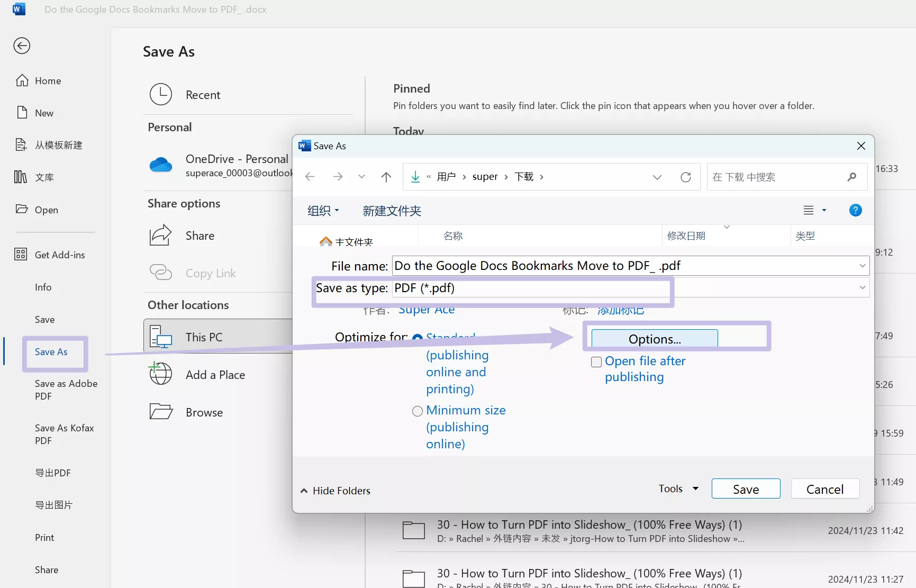This screenshot has width=916, height=588.
Task: Click the Browse folder icon
Action: click(x=161, y=412)
